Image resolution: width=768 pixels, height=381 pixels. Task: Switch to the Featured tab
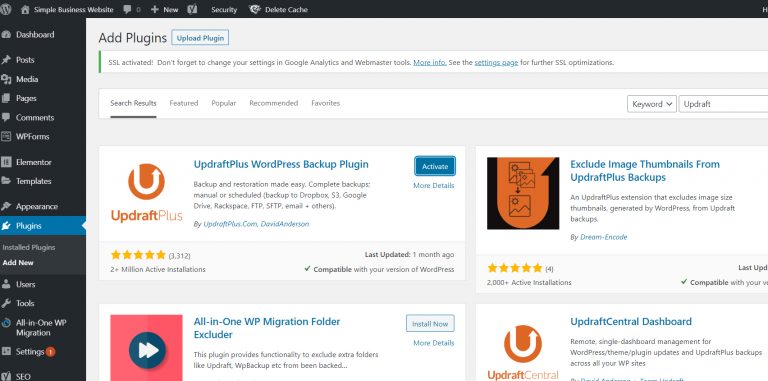184,103
